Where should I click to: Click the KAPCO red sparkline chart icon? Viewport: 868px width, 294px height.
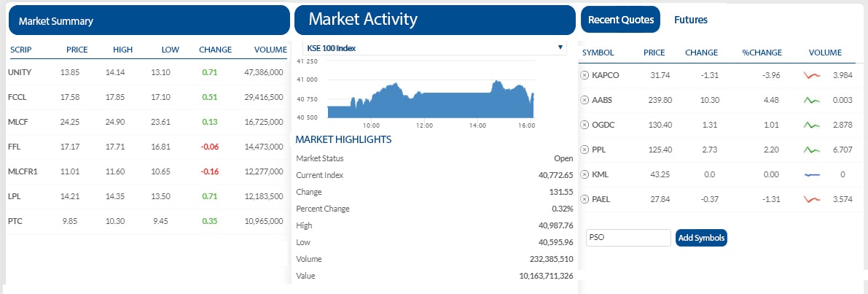[812, 75]
